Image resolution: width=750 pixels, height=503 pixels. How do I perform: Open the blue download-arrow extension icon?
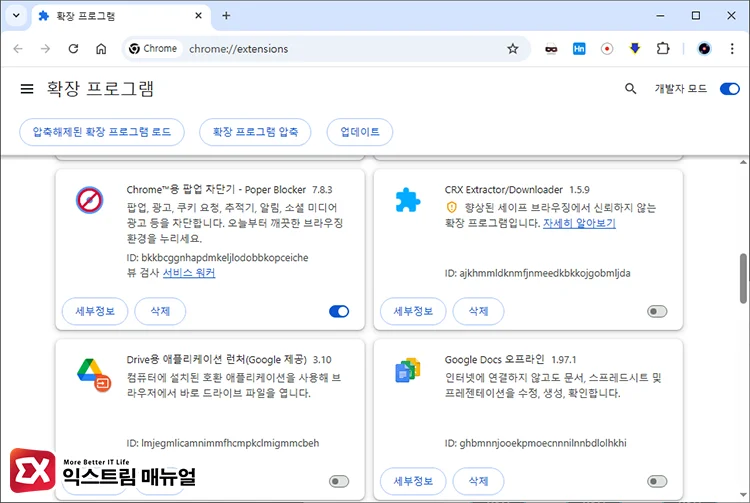[x=635, y=49]
